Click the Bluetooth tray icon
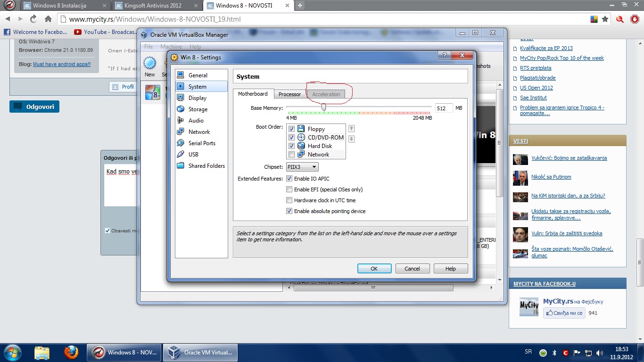 pos(555,353)
